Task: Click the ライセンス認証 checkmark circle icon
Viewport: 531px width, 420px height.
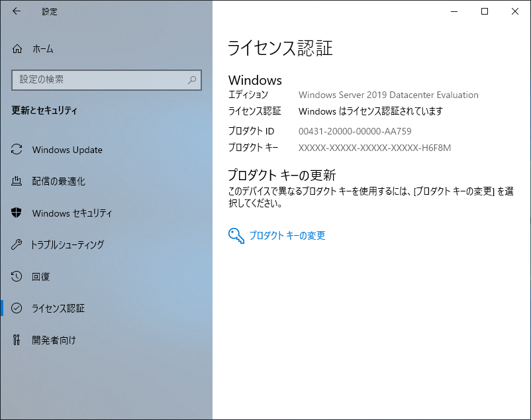Action: 17,308
